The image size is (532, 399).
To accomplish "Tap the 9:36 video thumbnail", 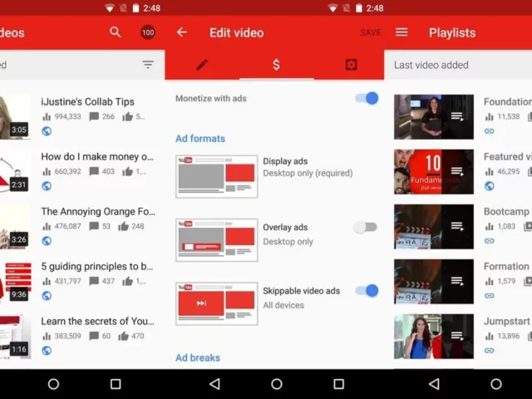I will [x=15, y=282].
